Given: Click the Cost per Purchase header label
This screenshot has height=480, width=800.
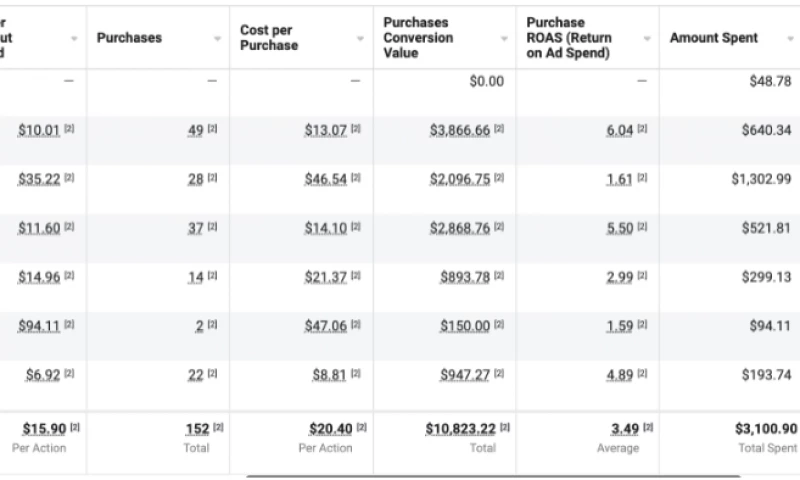Looking at the screenshot, I should click(269, 38).
